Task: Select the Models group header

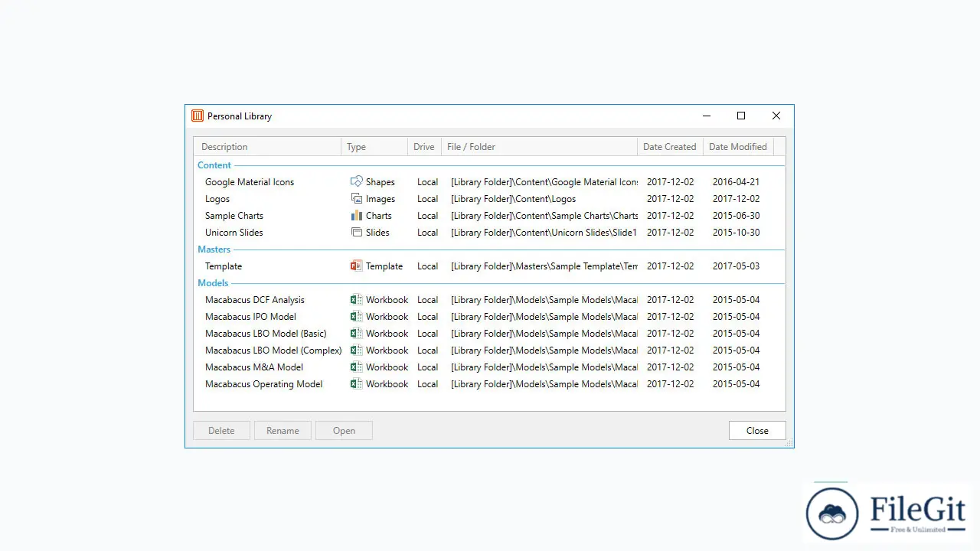Action: 213,283
